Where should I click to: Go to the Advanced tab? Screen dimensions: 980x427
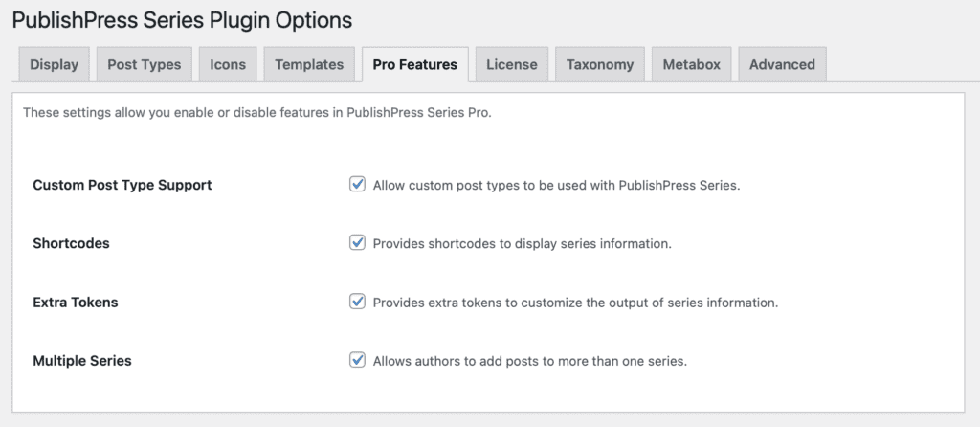point(782,64)
